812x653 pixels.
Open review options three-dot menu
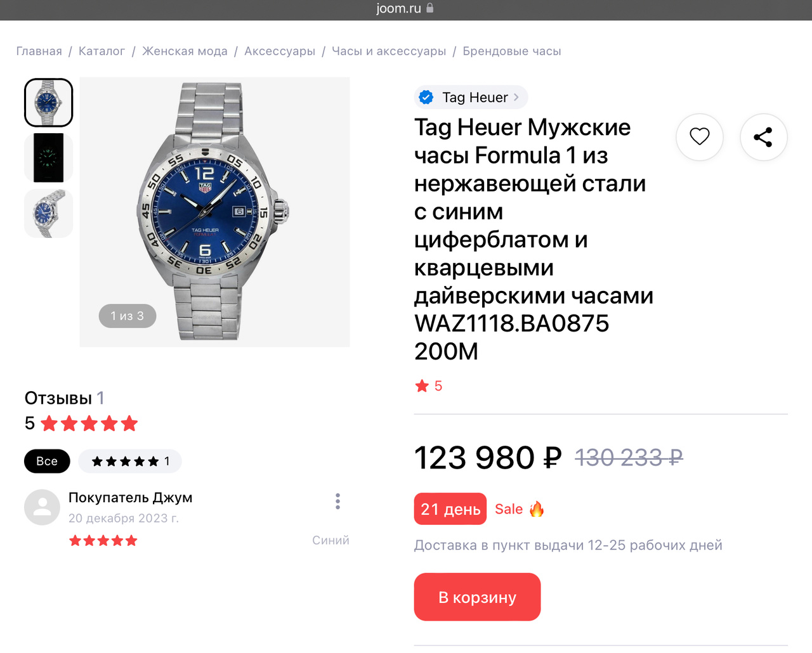tap(337, 501)
